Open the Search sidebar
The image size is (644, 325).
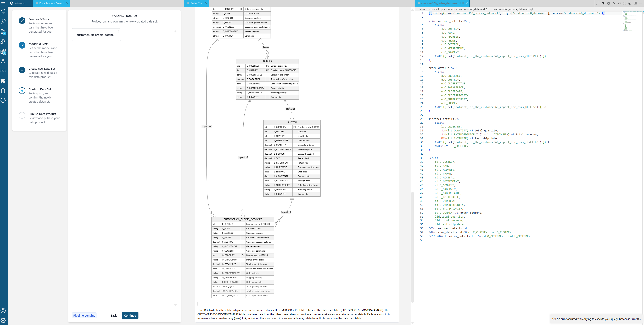(x=3, y=21)
